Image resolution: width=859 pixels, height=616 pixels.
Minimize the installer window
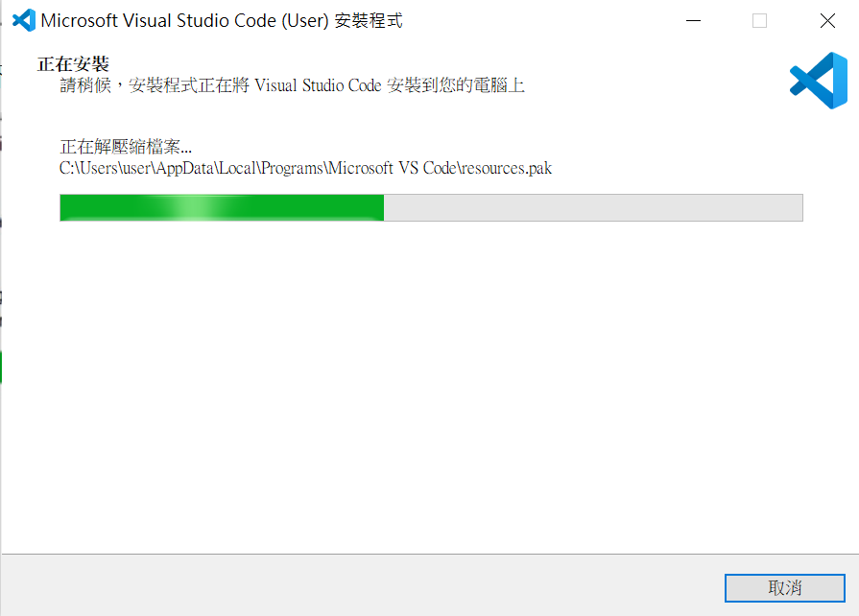694,21
